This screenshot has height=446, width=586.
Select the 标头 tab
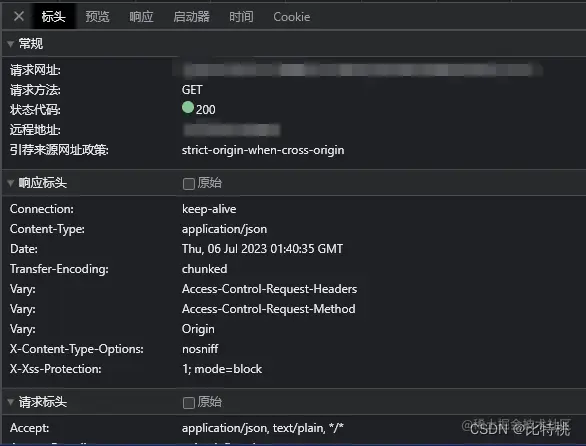53,16
